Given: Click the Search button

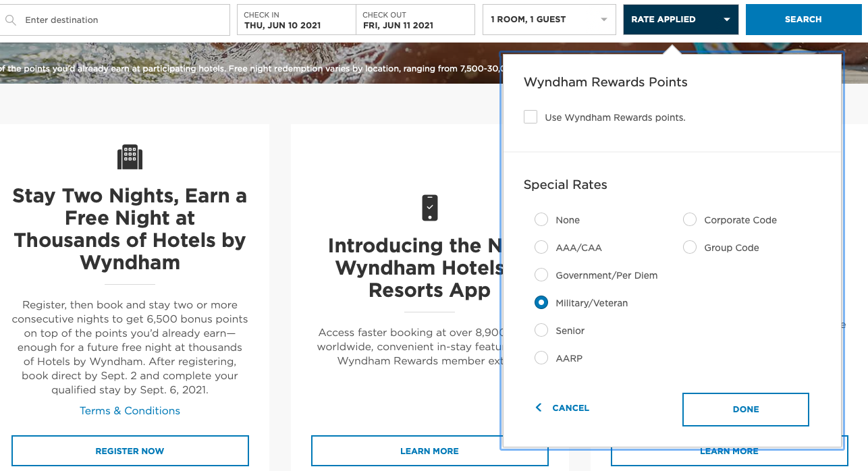Looking at the screenshot, I should click(x=803, y=20).
